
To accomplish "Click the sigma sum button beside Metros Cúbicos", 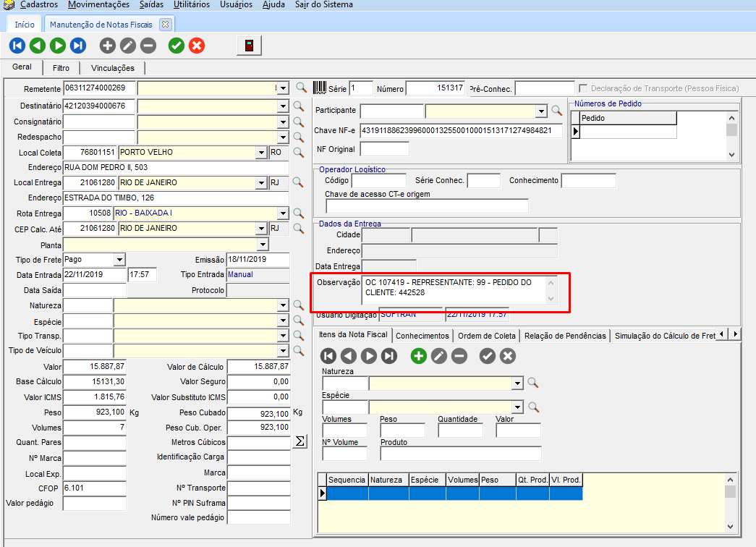I will (301, 442).
